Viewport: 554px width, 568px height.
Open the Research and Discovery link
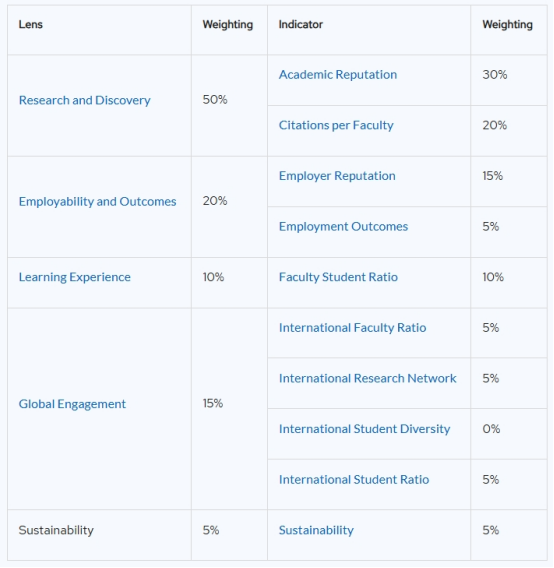point(84,100)
